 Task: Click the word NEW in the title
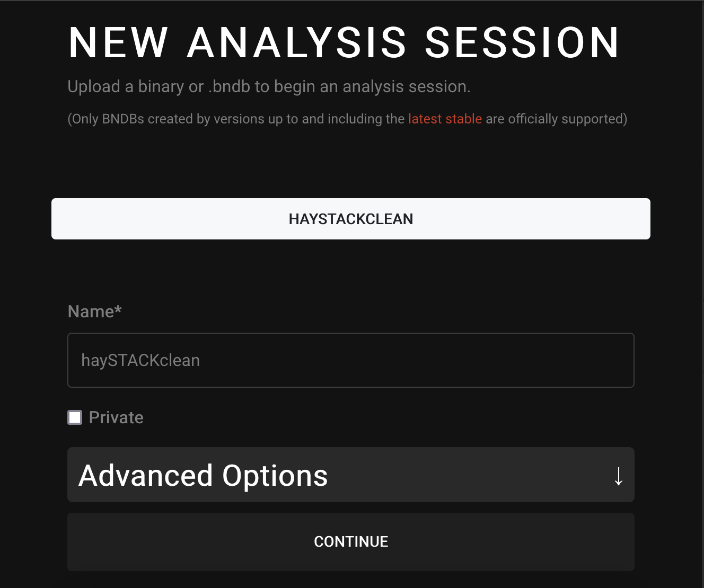tap(118, 43)
